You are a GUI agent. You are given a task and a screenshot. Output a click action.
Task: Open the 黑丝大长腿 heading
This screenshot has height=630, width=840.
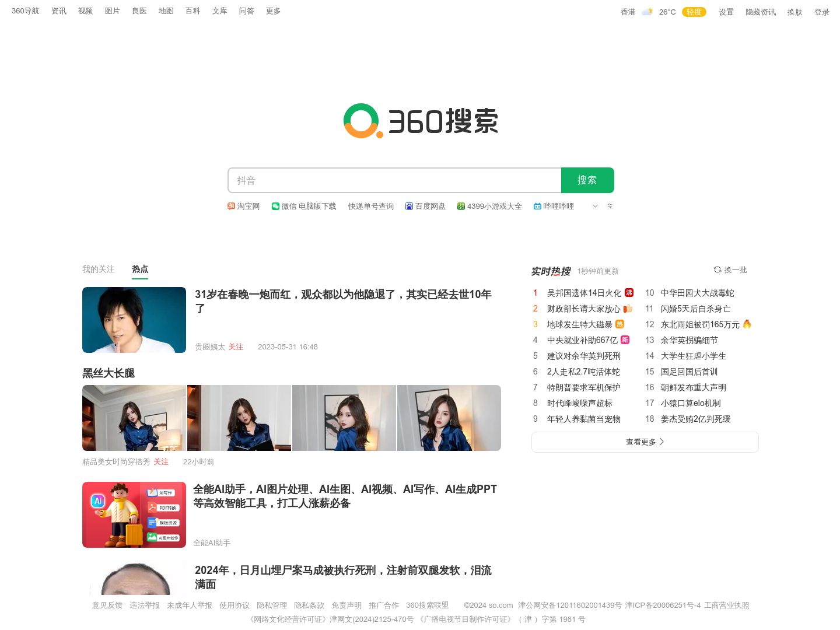[x=108, y=373]
